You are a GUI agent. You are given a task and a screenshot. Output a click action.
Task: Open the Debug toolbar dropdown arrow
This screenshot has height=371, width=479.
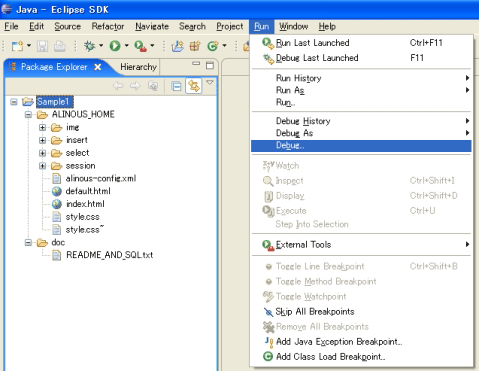pos(101,45)
